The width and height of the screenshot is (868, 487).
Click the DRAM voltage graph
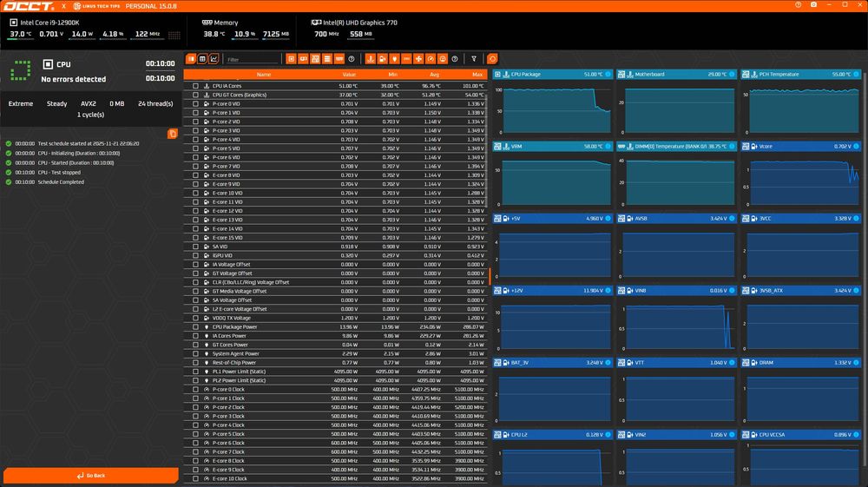801,398
